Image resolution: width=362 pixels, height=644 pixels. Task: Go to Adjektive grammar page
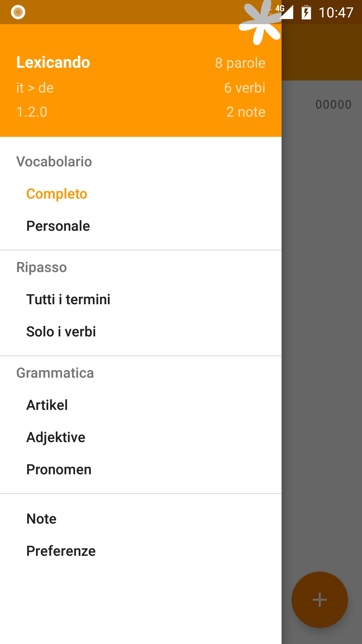pyautogui.click(x=56, y=437)
